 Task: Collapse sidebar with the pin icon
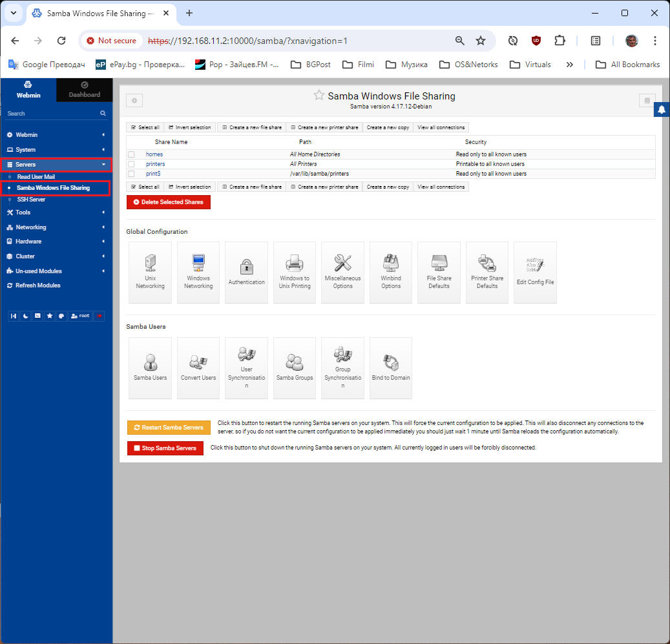(x=14, y=316)
